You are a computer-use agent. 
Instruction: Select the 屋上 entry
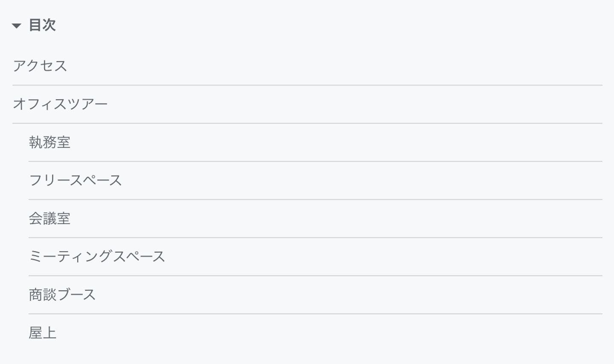(x=43, y=333)
